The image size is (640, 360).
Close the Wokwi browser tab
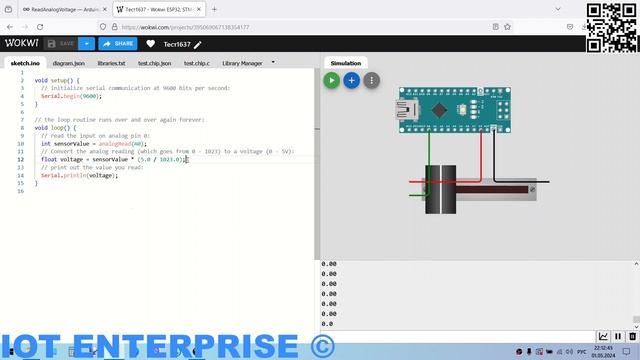pyautogui.click(x=199, y=9)
